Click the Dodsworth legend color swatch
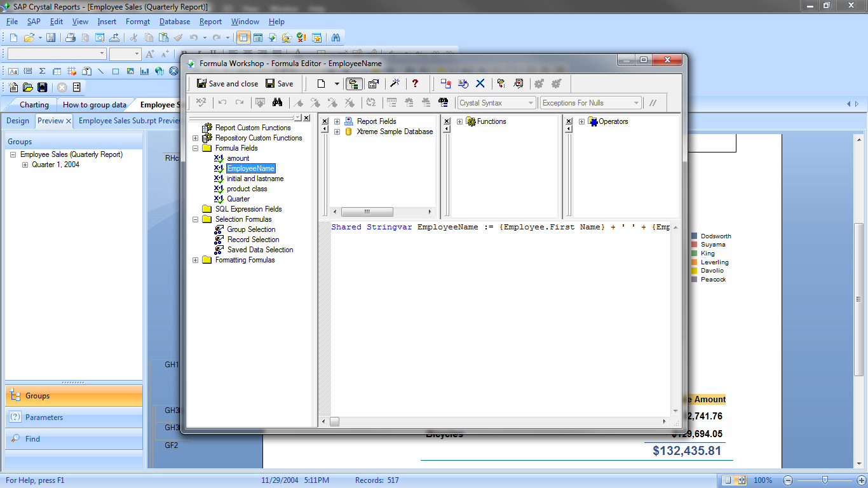Viewport: 868px width, 488px height. (695, 236)
